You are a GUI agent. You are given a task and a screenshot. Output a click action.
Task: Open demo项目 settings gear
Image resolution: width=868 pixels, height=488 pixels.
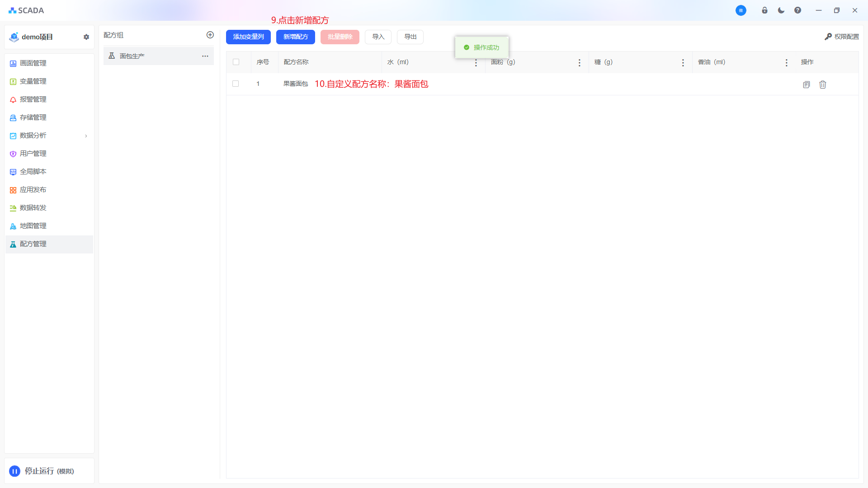[86, 37]
